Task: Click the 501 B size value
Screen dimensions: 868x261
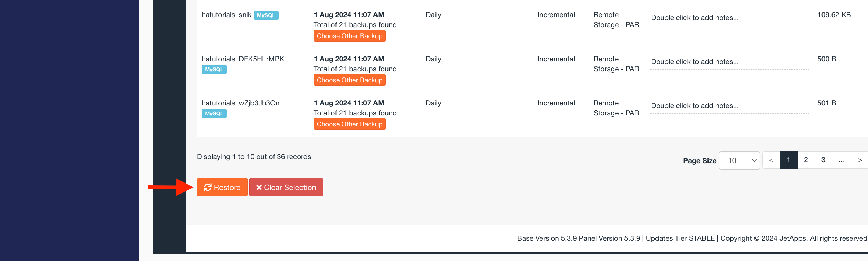Action: coord(827,103)
